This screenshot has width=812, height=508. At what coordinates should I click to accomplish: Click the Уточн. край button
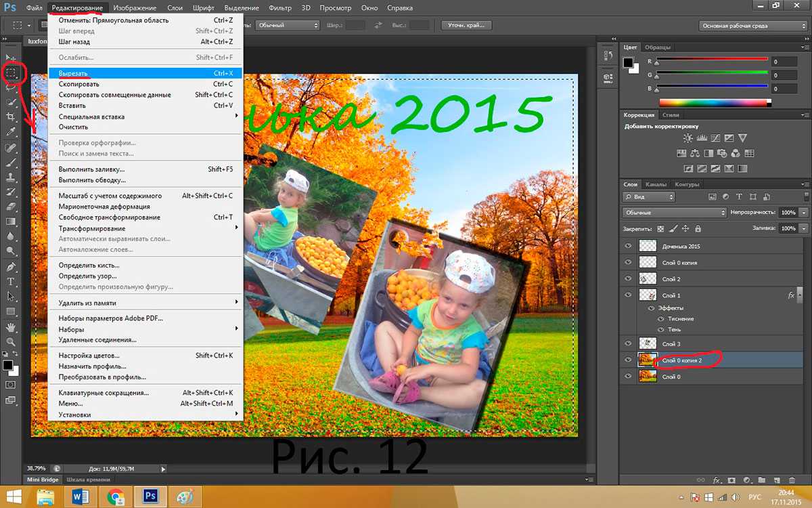pyautogui.click(x=466, y=26)
